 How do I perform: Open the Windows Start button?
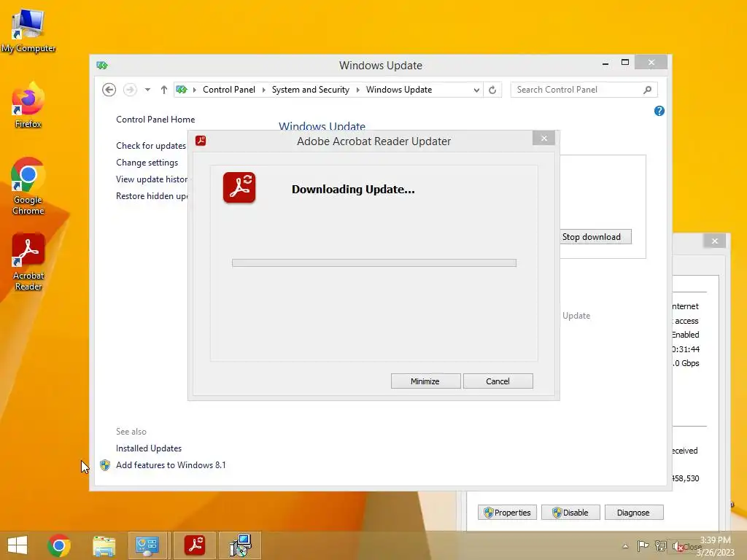18,545
